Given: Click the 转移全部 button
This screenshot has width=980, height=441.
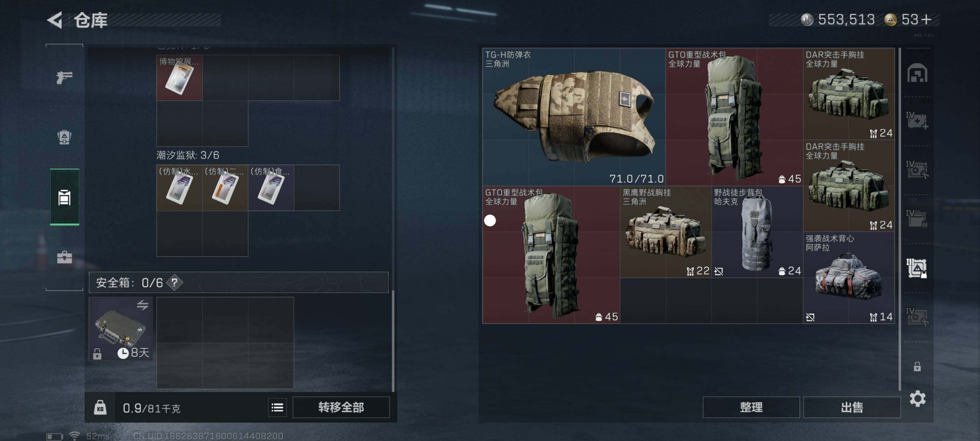Looking at the screenshot, I should [341, 407].
